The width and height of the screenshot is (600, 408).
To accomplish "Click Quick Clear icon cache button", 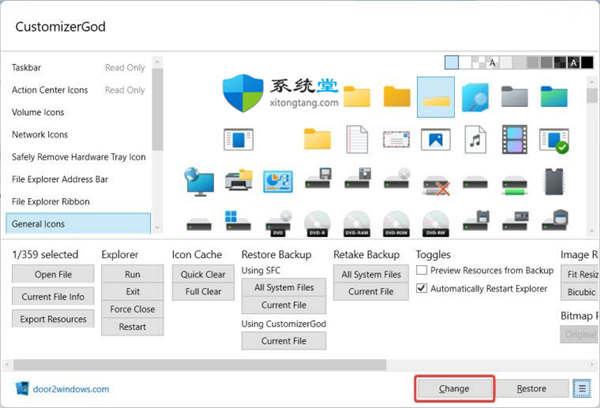I will click(x=203, y=274).
